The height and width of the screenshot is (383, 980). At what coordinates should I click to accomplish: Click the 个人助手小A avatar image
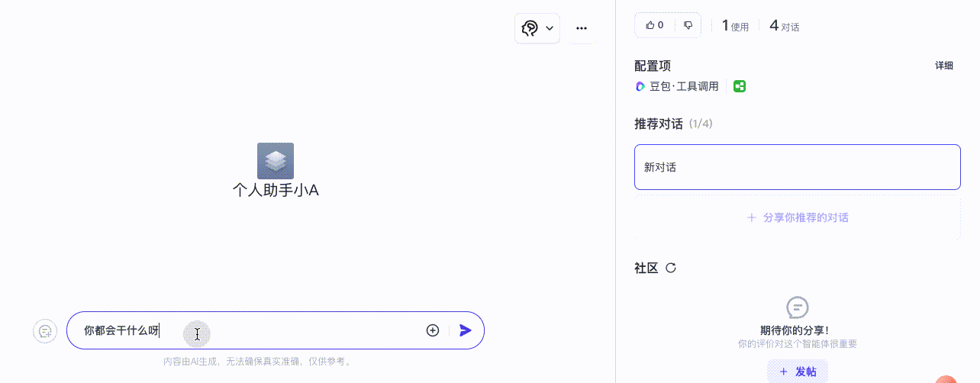276,161
